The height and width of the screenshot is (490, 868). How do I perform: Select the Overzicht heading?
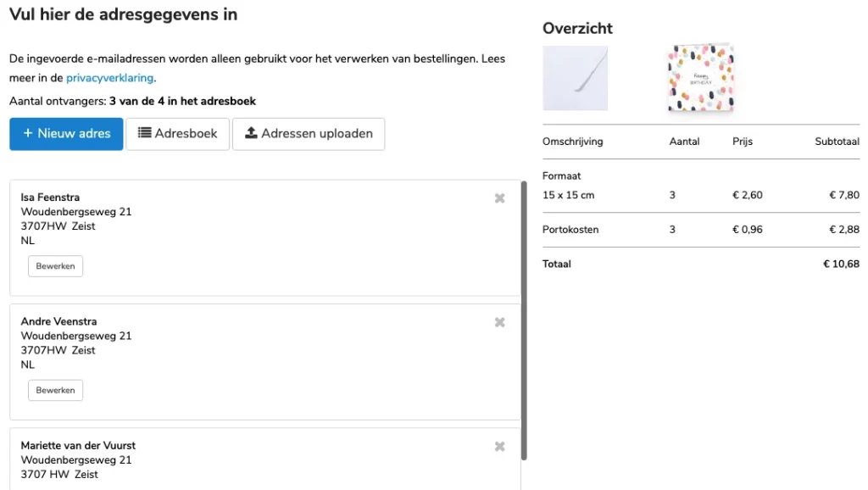577,28
